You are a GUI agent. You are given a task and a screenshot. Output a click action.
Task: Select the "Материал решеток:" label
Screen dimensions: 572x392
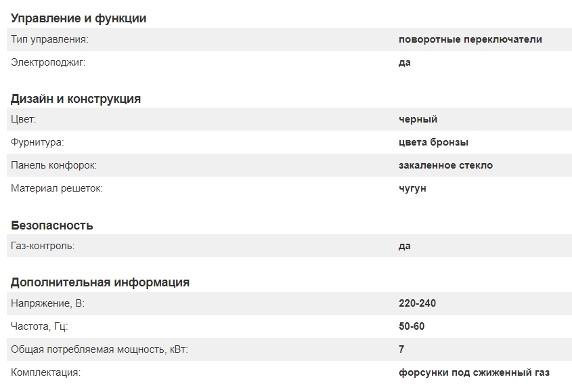coord(57,188)
